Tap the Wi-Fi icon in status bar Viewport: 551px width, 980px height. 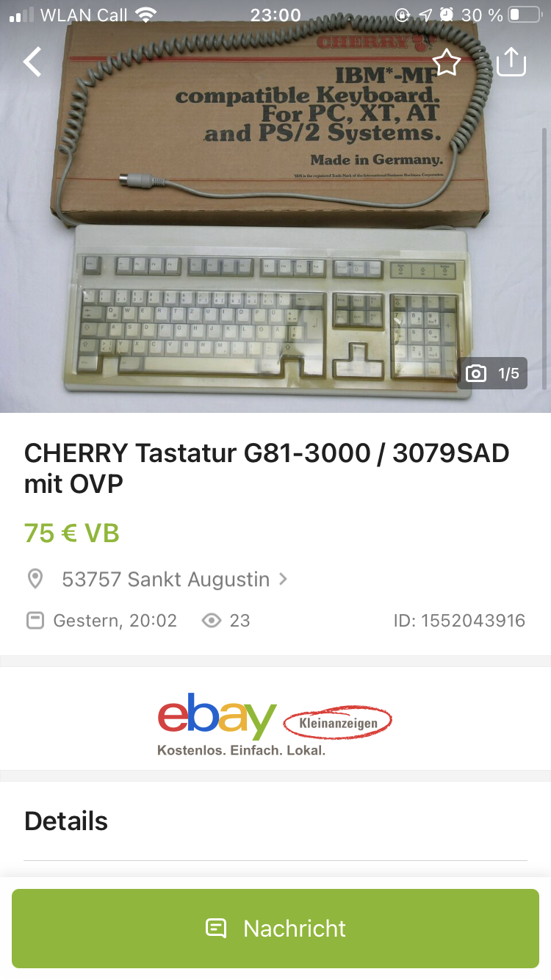click(x=147, y=15)
